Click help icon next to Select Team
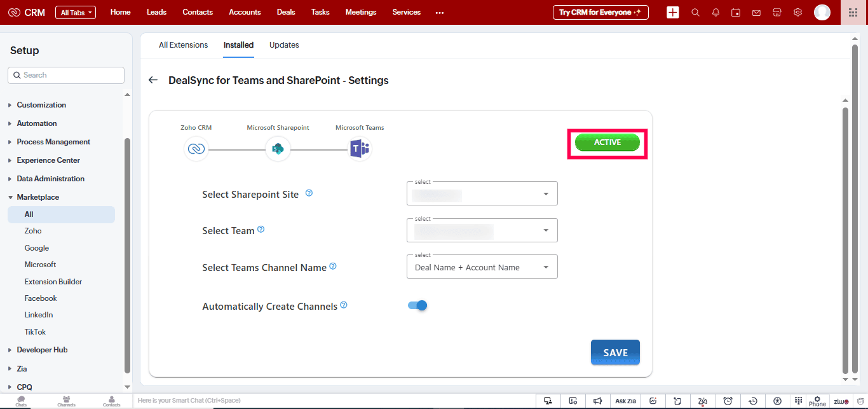 (261, 229)
